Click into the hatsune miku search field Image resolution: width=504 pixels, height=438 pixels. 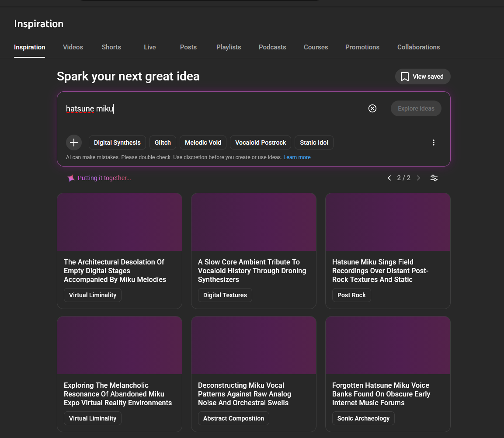pyautogui.click(x=212, y=109)
